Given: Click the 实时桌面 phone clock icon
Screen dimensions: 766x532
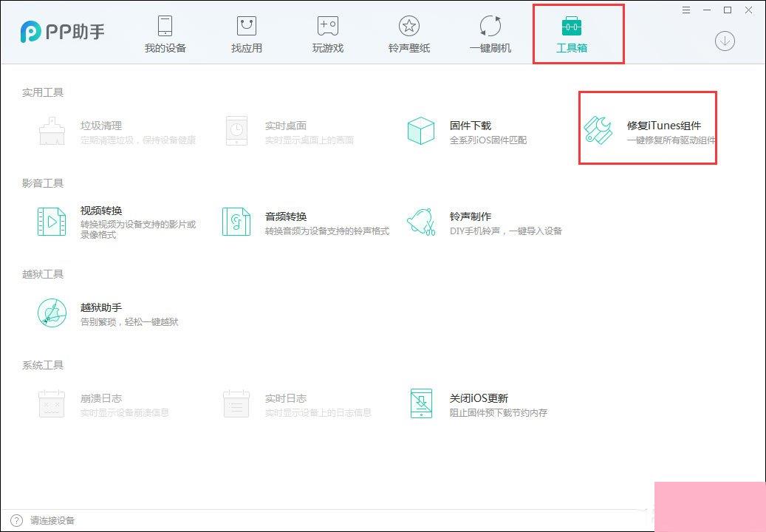Looking at the screenshot, I should [236, 131].
